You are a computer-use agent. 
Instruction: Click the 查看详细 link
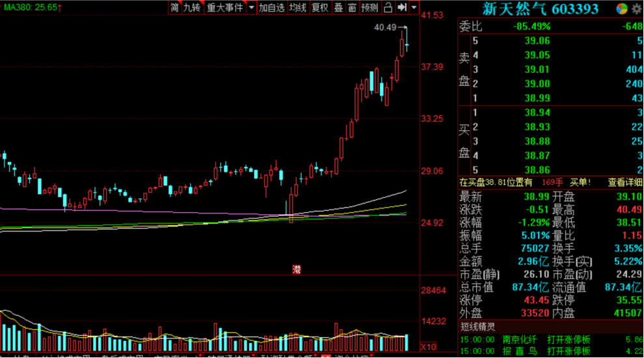coord(624,182)
